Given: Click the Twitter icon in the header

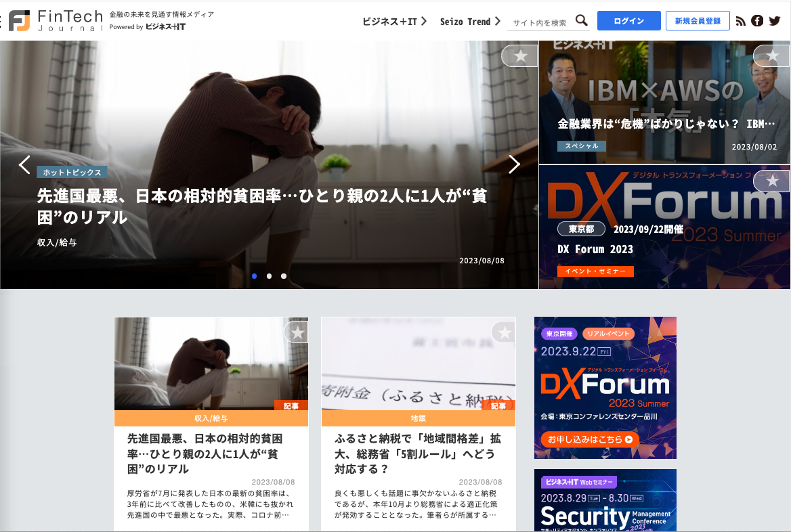Looking at the screenshot, I should [x=774, y=21].
